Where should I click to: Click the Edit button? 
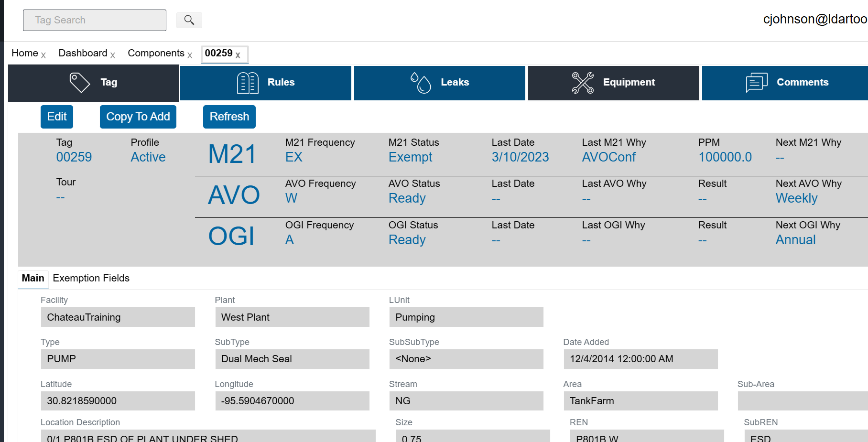[x=57, y=117]
